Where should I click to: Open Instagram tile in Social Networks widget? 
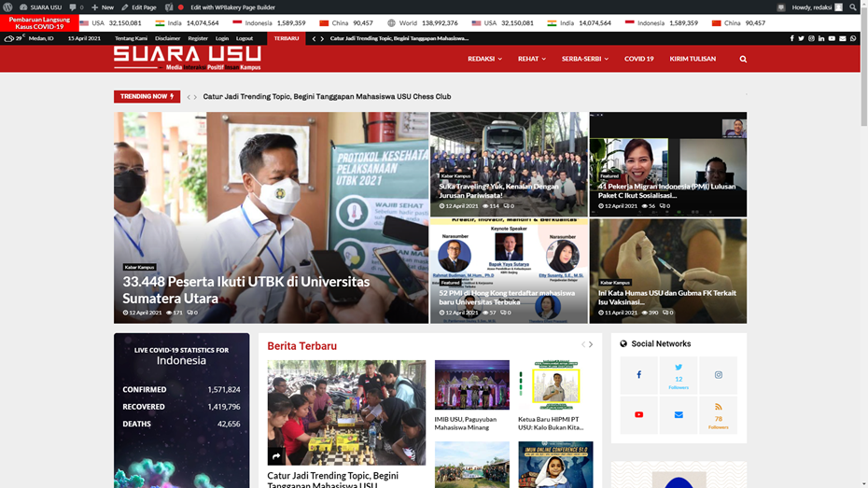(x=718, y=375)
